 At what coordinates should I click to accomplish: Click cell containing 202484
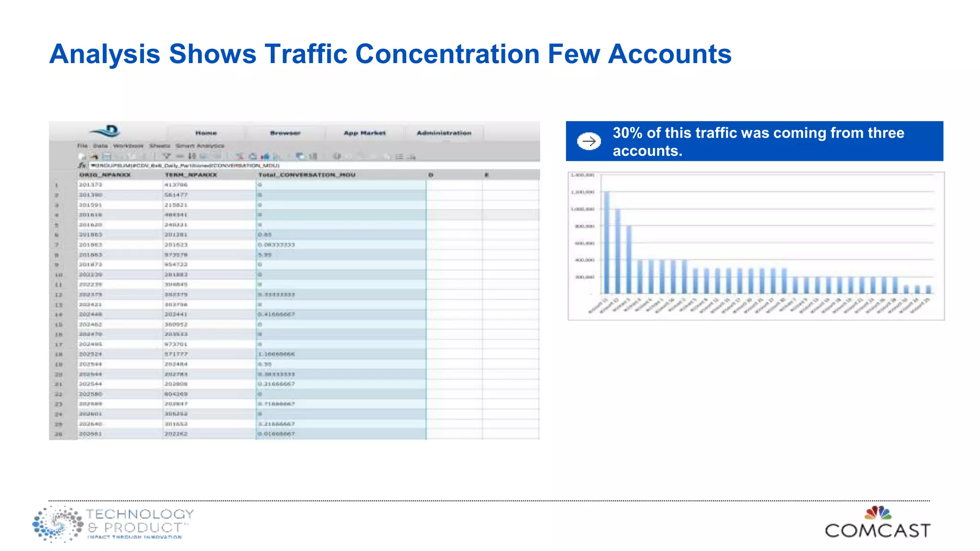[210, 364]
